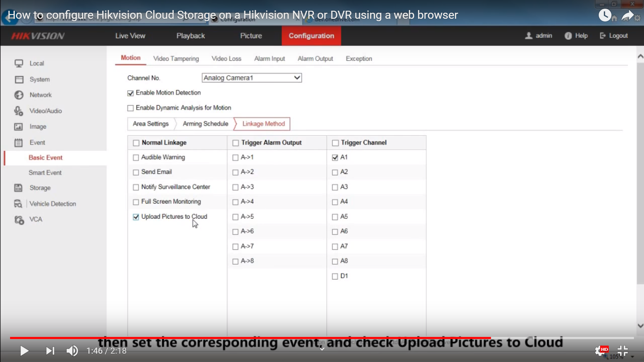
Task: Uncheck Upload Pictures to Cloud
Action: click(136, 217)
